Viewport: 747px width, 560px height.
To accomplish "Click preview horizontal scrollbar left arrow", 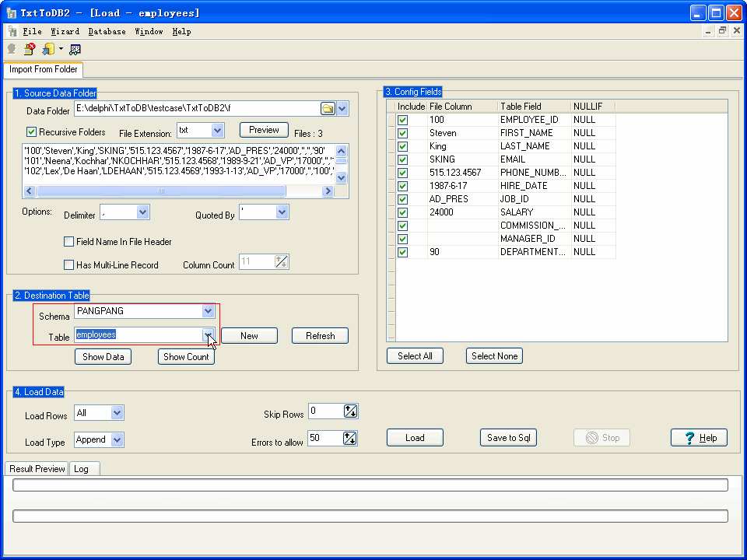I will tap(30, 191).
